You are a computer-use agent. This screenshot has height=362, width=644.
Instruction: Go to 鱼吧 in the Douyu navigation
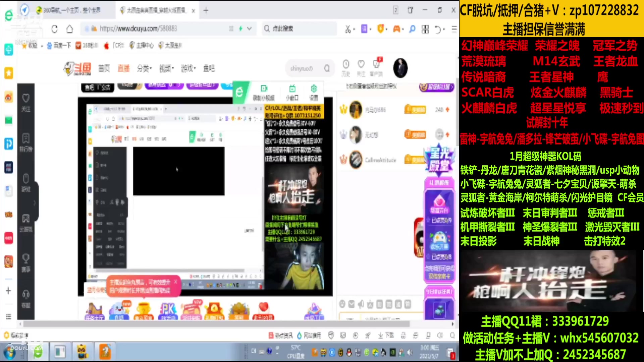(x=209, y=68)
